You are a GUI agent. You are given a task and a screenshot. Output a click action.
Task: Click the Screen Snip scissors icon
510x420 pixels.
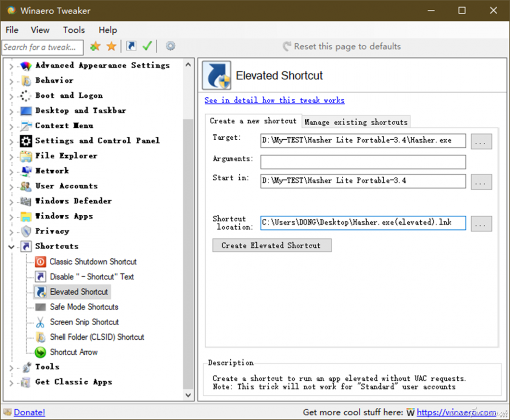point(40,322)
